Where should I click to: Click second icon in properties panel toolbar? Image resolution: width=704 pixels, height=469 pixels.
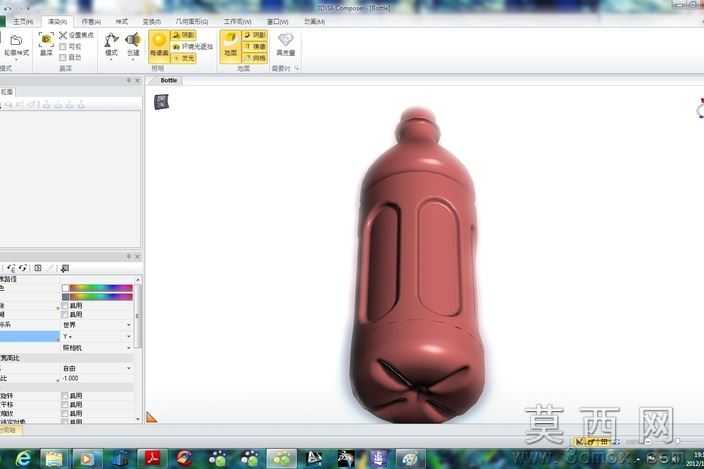coord(22,268)
